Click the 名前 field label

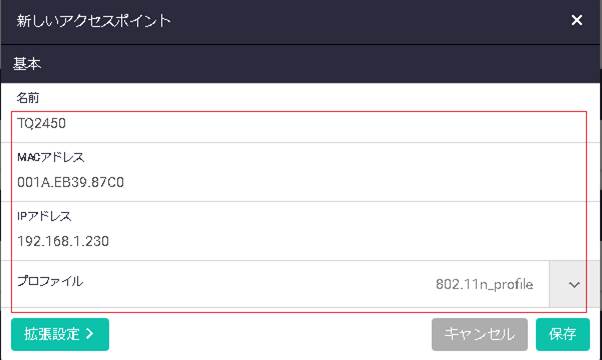(x=28, y=98)
